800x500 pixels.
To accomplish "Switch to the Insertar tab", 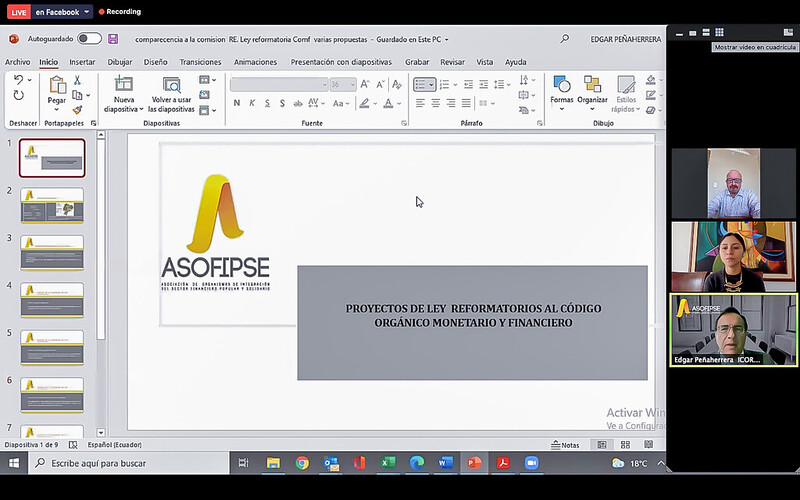I will click(82, 62).
